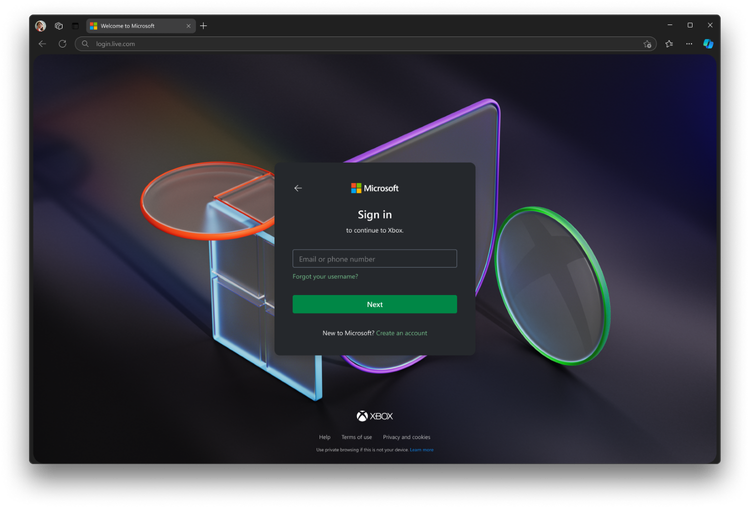Minimize the browser window

(x=670, y=25)
